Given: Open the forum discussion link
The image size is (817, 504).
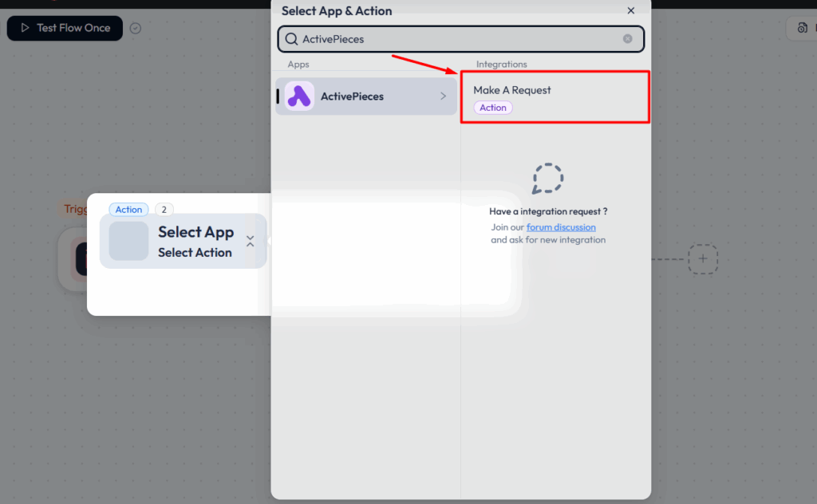Looking at the screenshot, I should (561, 226).
